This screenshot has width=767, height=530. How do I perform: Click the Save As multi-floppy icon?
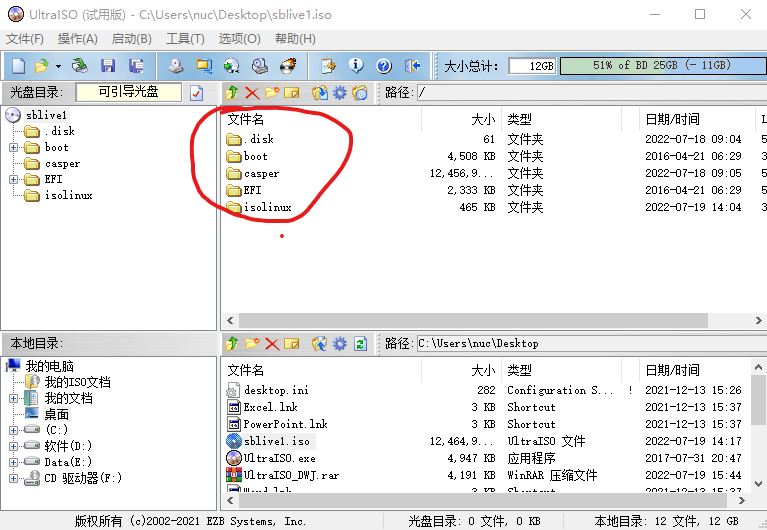tap(135, 66)
